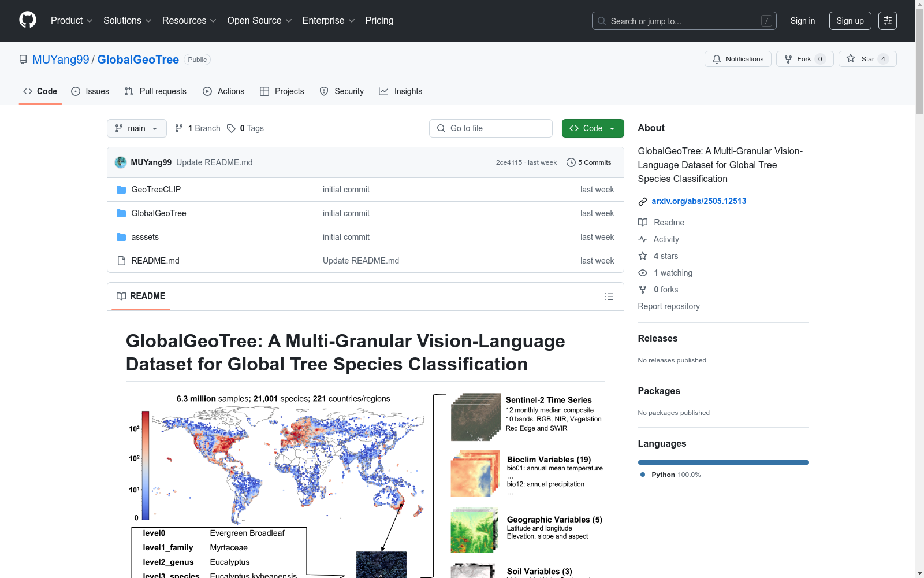Click the GlobalGeoTree folder icon
924x578 pixels.
click(121, 213)
